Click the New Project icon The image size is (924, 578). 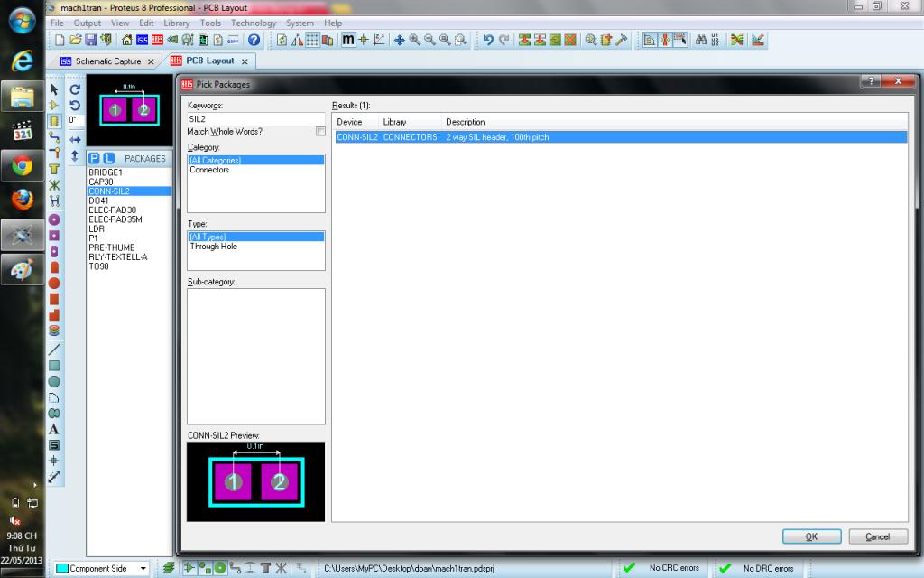click(60, 40)
